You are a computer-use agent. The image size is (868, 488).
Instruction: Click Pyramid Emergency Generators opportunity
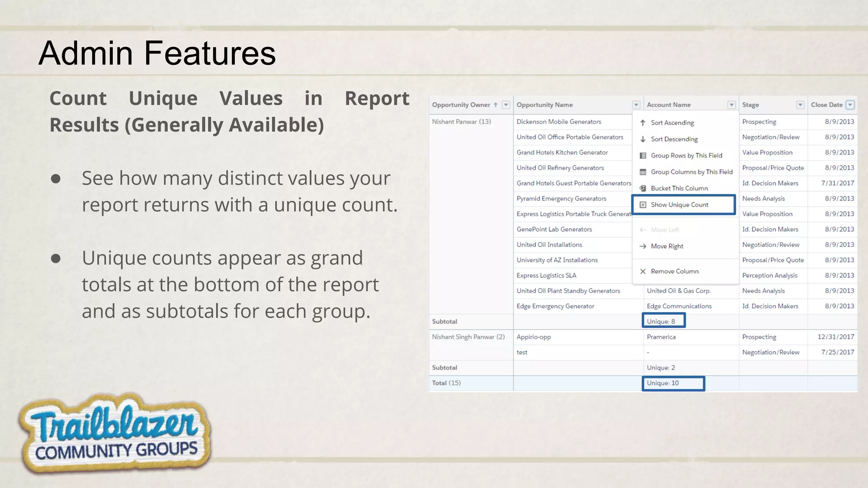point(562,199)
